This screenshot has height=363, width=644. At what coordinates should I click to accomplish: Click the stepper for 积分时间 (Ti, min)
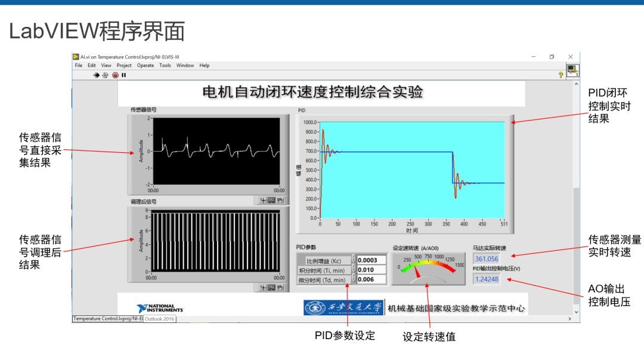[x=354, y=270]
